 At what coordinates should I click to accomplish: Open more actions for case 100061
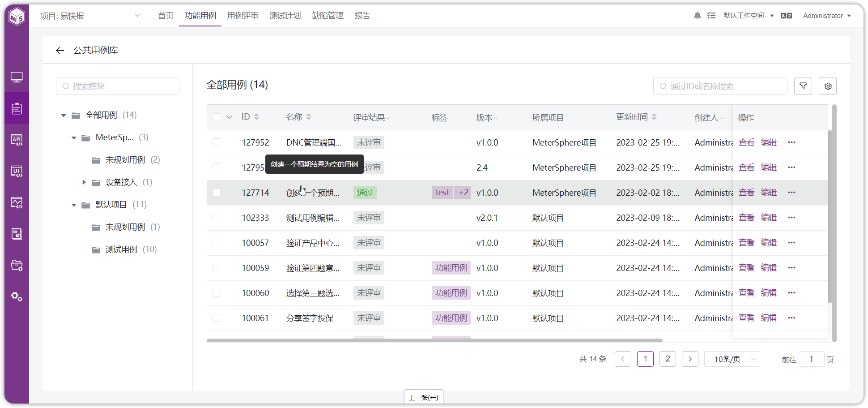click(x=791, y=318)
